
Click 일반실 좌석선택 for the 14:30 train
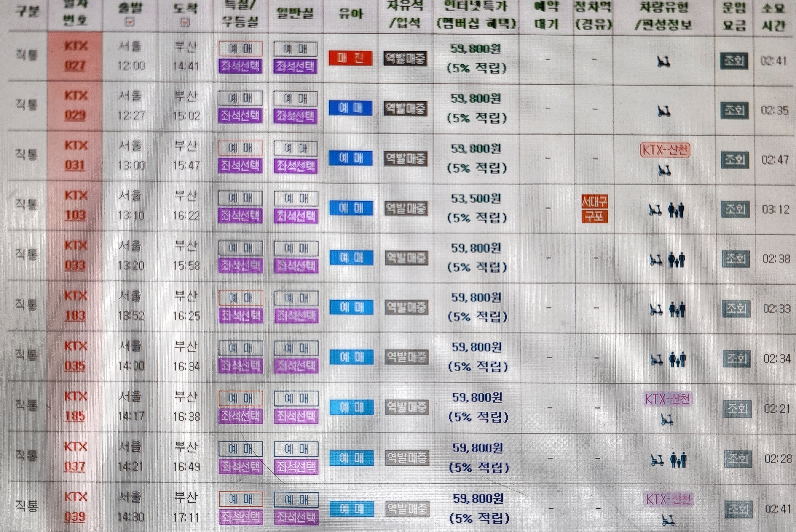pos(296,517)
